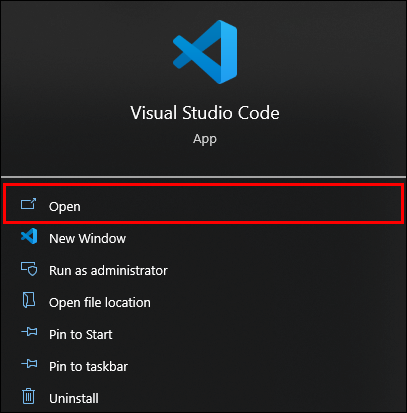Click empty space inside the red-outlined Open row
407x413 pixels.
pyautogui.click(x=240, y=204)
